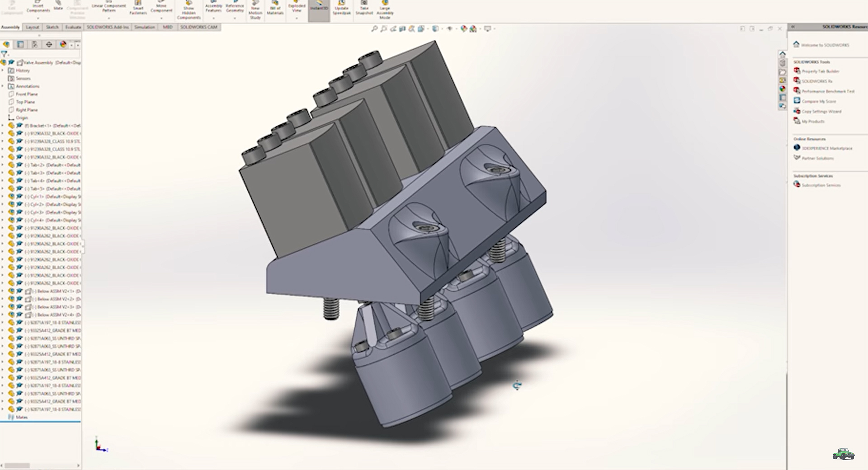Open the ConfigurationManager tab icon
Viewport: 868px width, 470px height.
pyautogui.click(x=34, y=44)
